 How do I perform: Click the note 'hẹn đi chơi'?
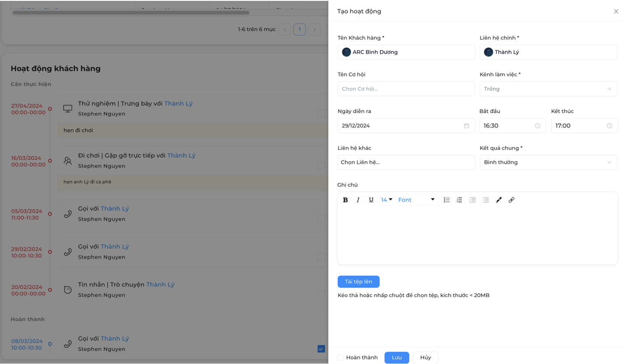click(78, 130)
